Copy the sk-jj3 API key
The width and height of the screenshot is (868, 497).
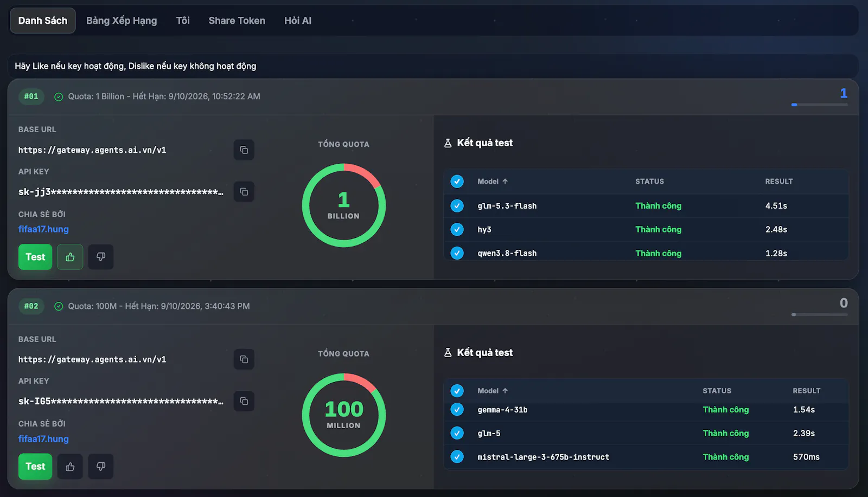coord(244,192)
